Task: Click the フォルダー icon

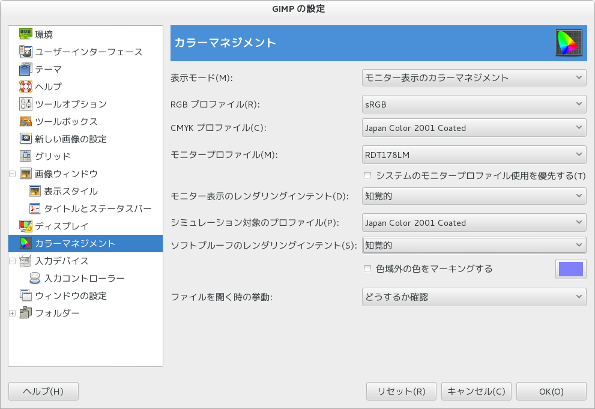Action: (25, 313)
